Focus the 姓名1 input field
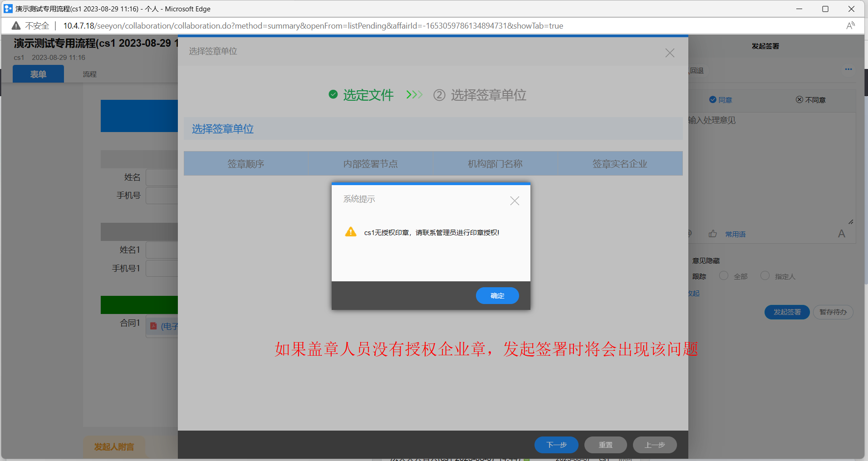This screenshot has width=868, height=461. click(x=162, y=250)
